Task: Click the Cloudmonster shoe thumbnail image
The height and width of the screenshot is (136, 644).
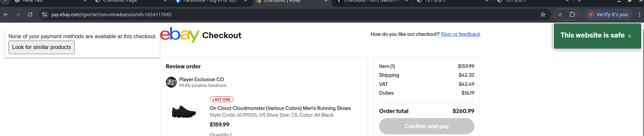Action: click(x=184, y=112)
